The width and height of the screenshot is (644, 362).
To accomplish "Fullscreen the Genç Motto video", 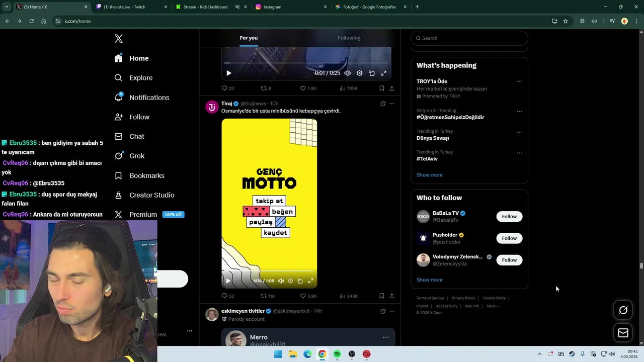I will click(310, 281).
